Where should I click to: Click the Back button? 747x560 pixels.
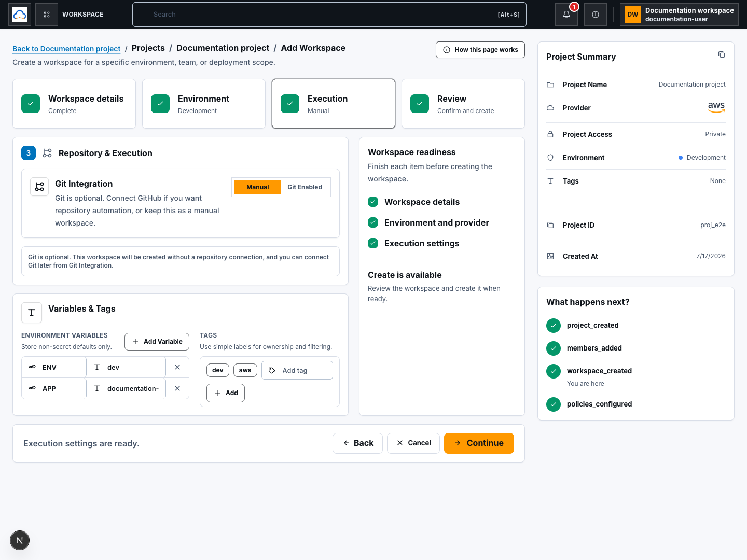(358, 443)
